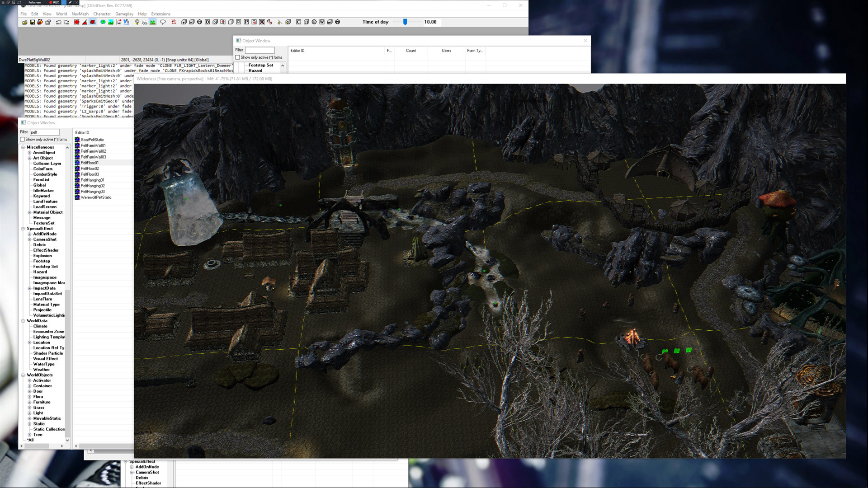The height and width of the screenshot is (488, 868).
Task: Click the PeltFloor01 form icon
Action: coord(77,163)
